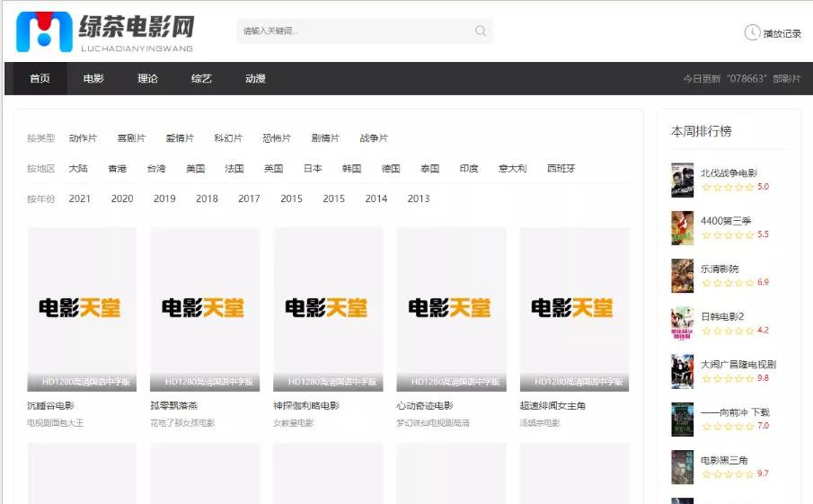Click the search magnifier icon

click(x=481, y=31)
